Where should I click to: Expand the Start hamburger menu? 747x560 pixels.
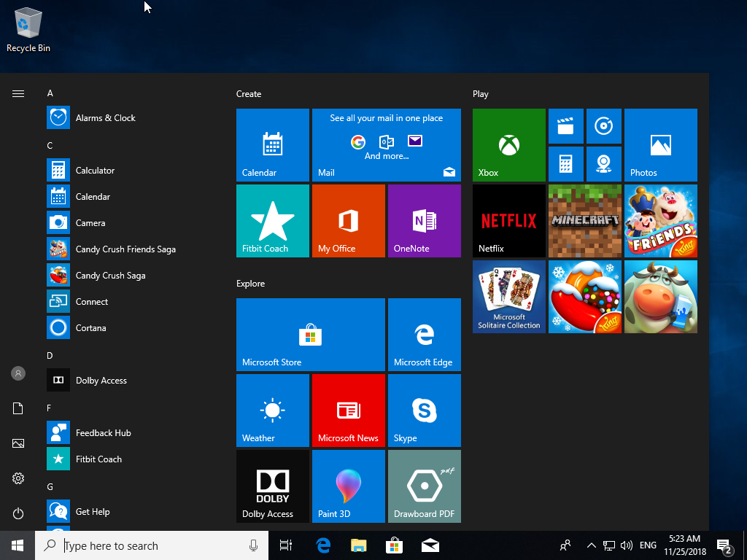[18, 93]
